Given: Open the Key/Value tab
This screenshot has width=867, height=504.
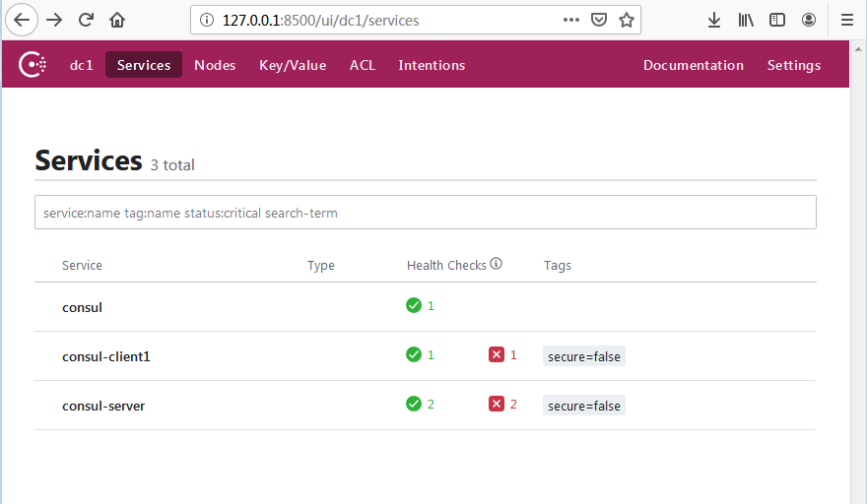Looking at the screenshot, I should (x=293, y=65).
